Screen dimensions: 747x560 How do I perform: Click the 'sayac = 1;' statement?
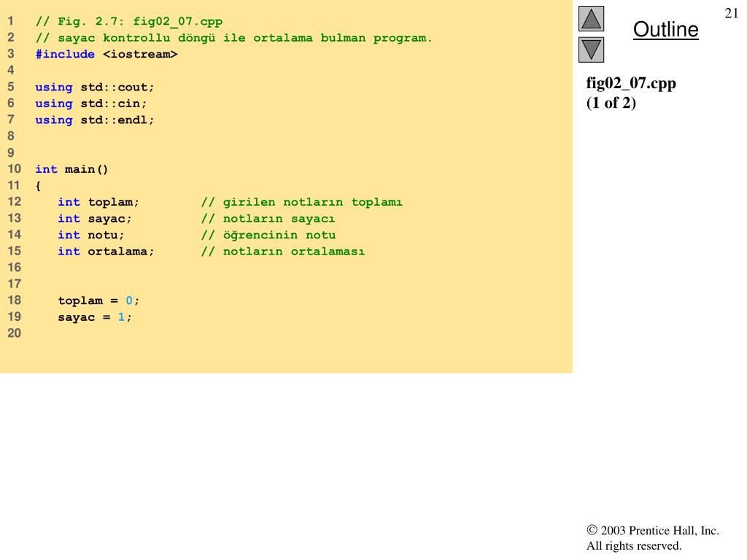coord(95,317)
